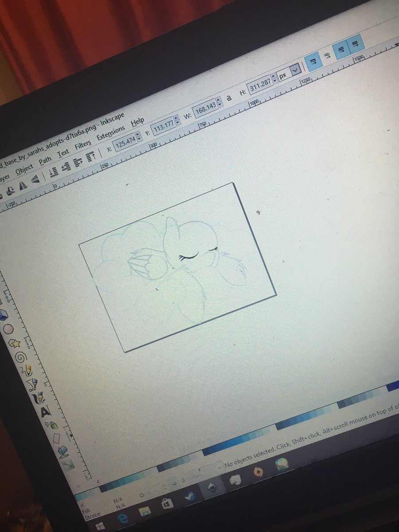Screen dimensions: 399x532
Task: Toggle current layer lock icon
Action: coord(184,480)
